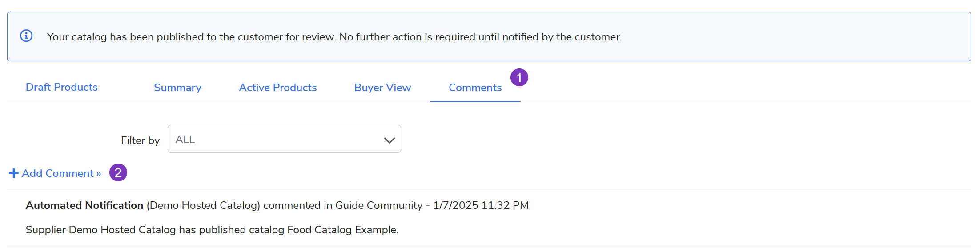Screen dimensions: 980x248
Task: Click the Add Comment link
Action: coord(58,173)
